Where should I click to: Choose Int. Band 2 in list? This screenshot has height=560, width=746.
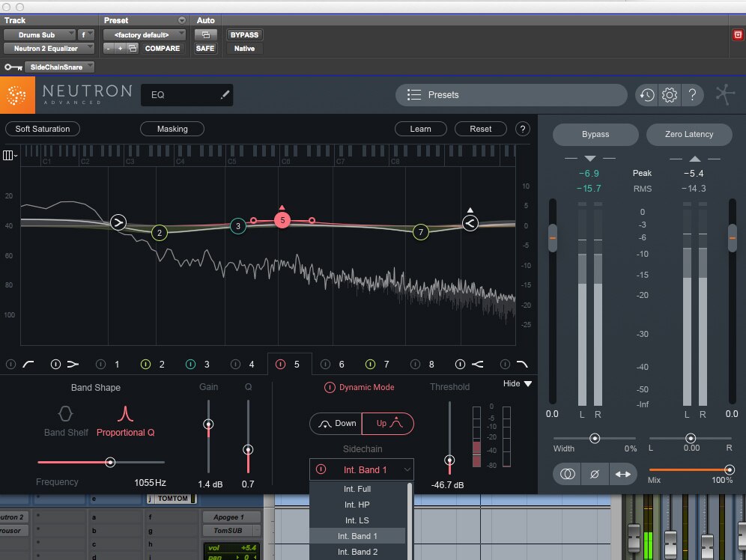tap(357, 552)
